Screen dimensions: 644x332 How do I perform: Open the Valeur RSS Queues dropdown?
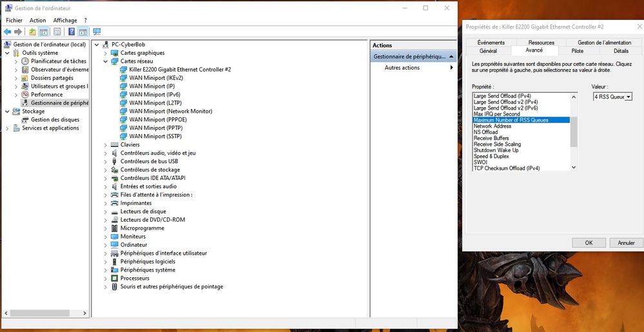pos(628,97)
